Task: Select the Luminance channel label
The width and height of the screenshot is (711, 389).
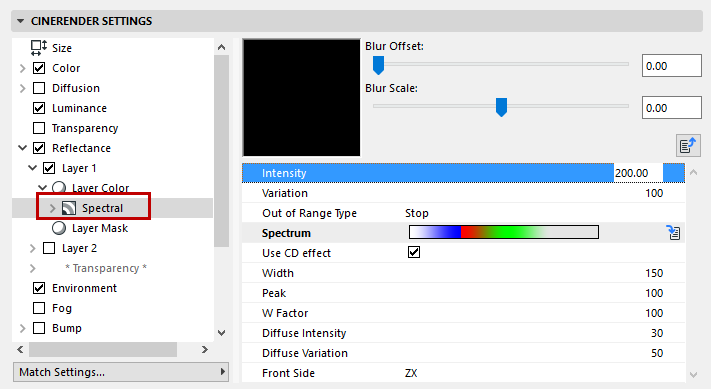Action: click(79, 108)
